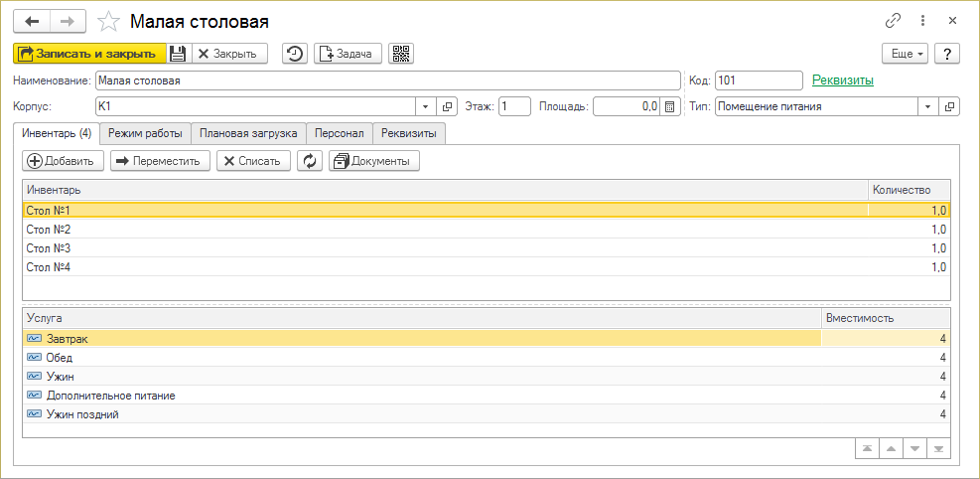
Task: Open the calculator in Площадь field
Action: [x=669, y=107]
